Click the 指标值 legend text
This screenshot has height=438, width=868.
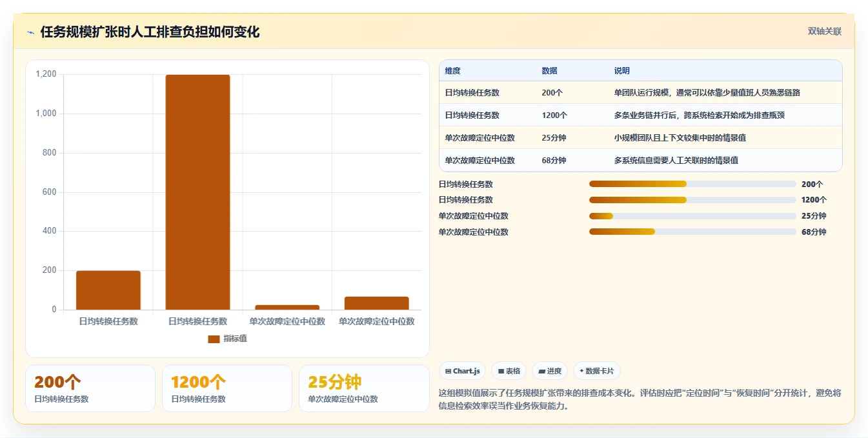coord(236,339)
